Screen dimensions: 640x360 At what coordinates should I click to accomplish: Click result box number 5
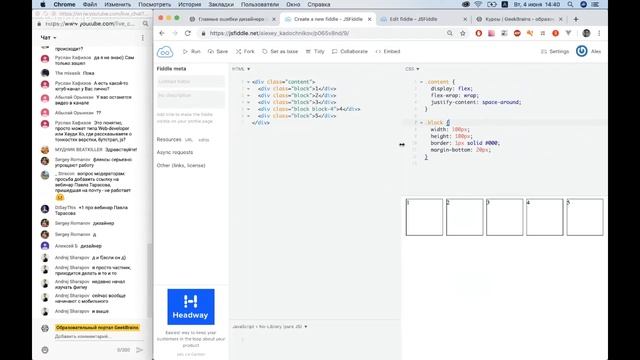pyautogui.click(x=584, y=217)
